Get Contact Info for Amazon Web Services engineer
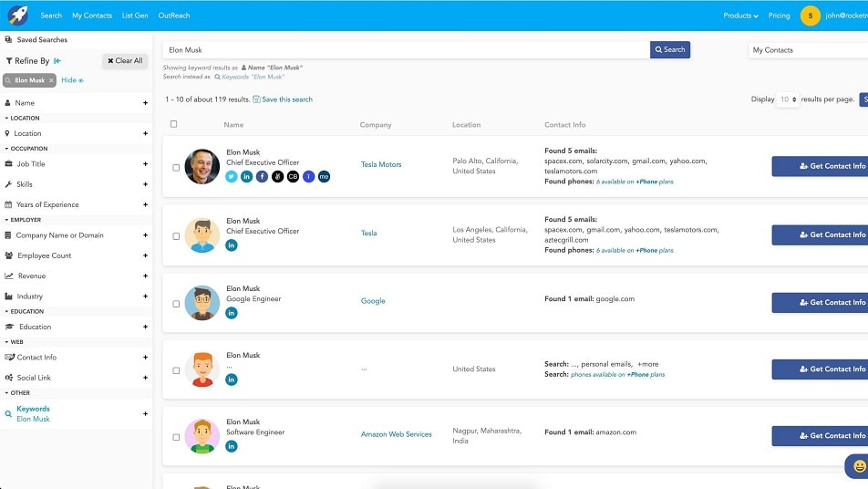 [x=820, y=436]
